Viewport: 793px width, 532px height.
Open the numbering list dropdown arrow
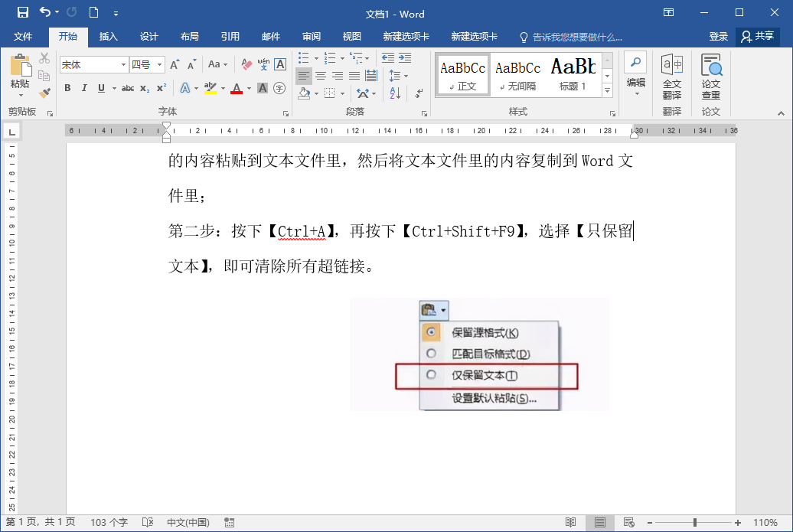click(342, 58)
